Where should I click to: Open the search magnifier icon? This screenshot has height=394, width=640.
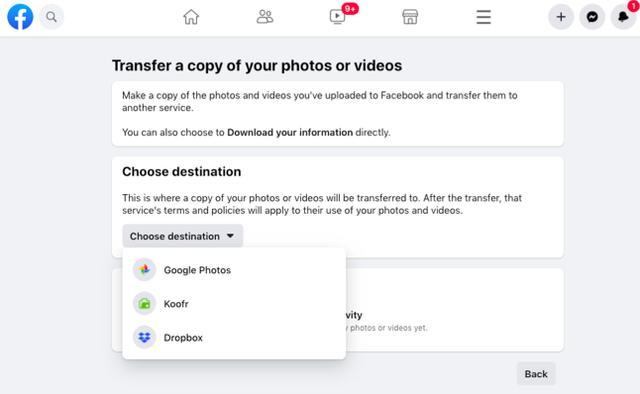[51, 17]
